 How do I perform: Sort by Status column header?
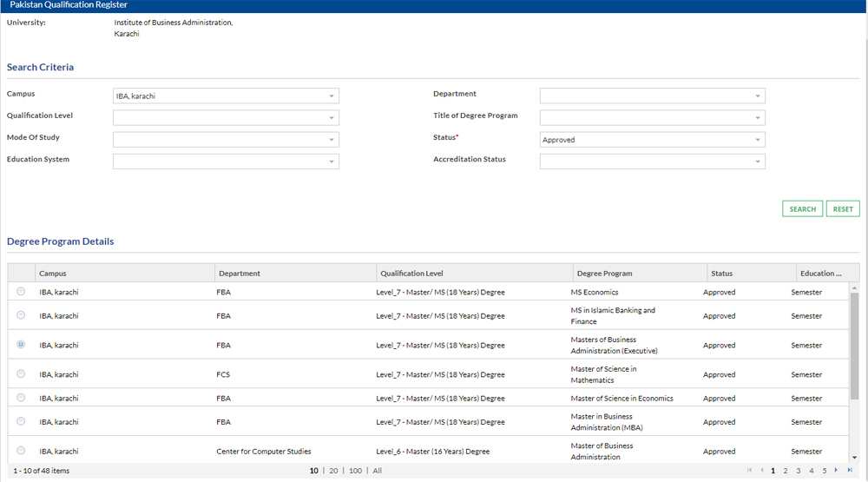point(751,273)
